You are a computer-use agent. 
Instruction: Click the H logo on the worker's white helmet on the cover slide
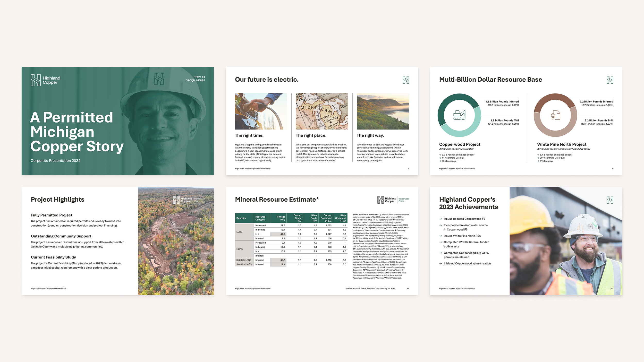(x=159, y=79)
